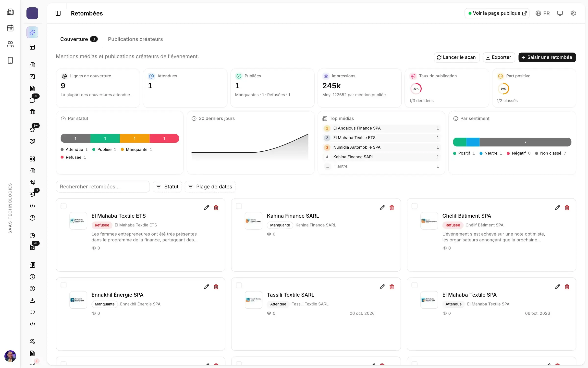Delete the Ennakhil Énergie SPA card
Screen dimensions: 588x368
(x=216, y=287)
